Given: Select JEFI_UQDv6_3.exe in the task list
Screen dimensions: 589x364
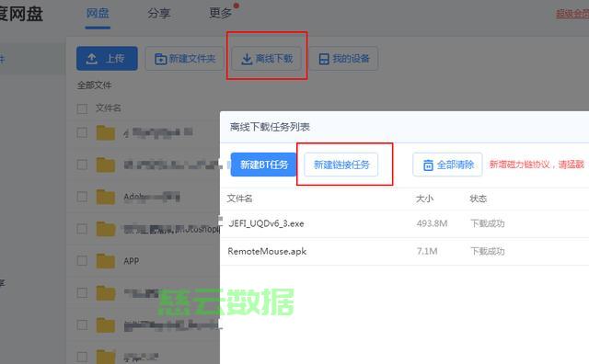Looking at the screenshot, I should [266, 223].
